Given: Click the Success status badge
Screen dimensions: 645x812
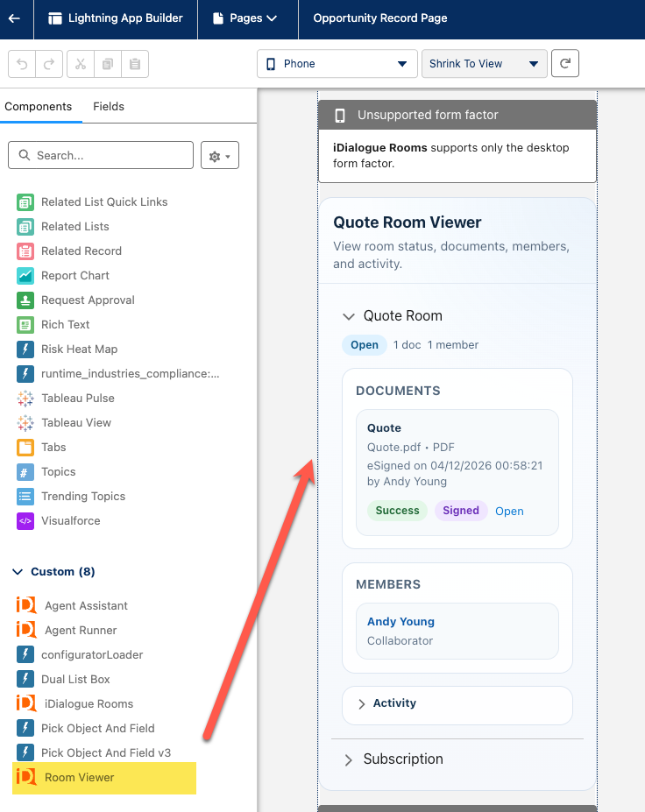Looking at the screenshot, I should coord(397,511).
